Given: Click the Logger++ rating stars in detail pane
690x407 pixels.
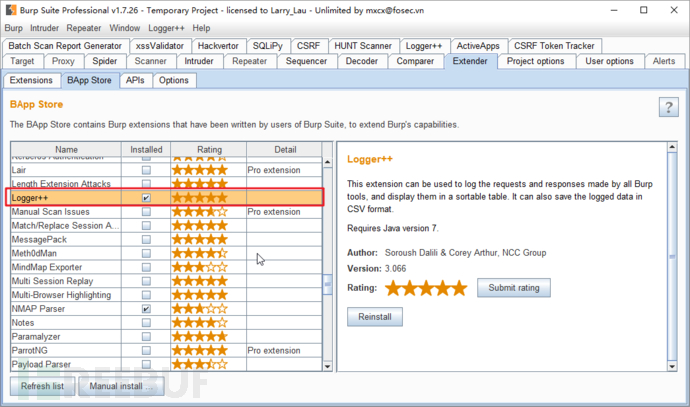Looking at the screenshot, I should coord(426,288).
